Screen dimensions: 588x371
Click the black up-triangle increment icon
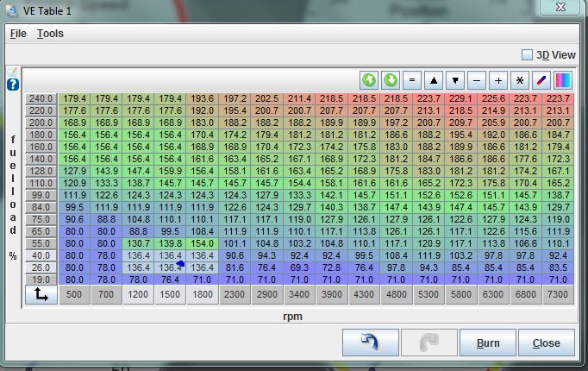435,80
